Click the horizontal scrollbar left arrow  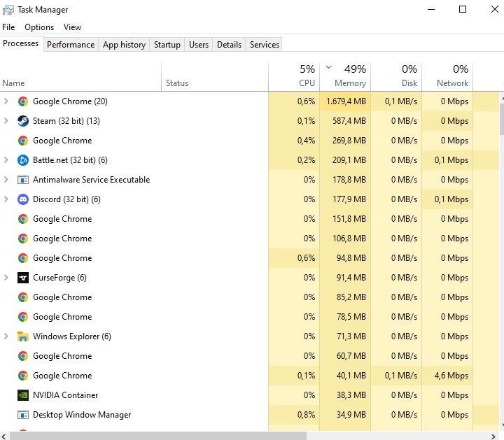point(4,436)
